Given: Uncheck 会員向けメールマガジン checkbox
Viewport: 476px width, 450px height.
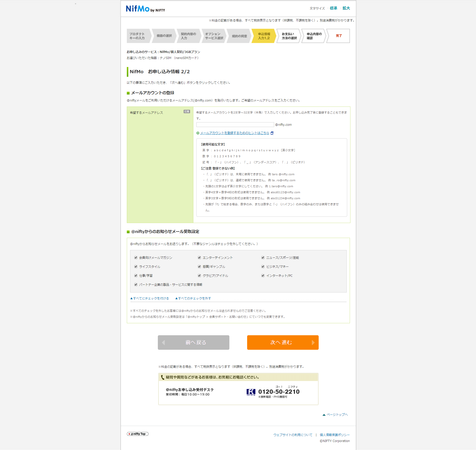Looking at the screenshot, I should coord(136,257).
